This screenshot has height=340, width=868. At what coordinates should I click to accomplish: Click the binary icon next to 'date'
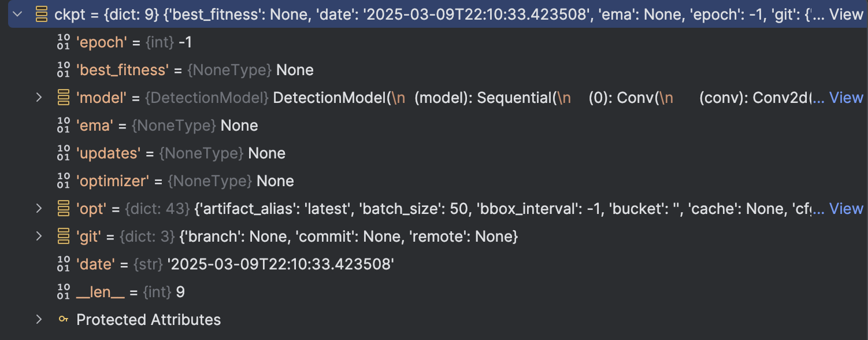click(64, 264)
